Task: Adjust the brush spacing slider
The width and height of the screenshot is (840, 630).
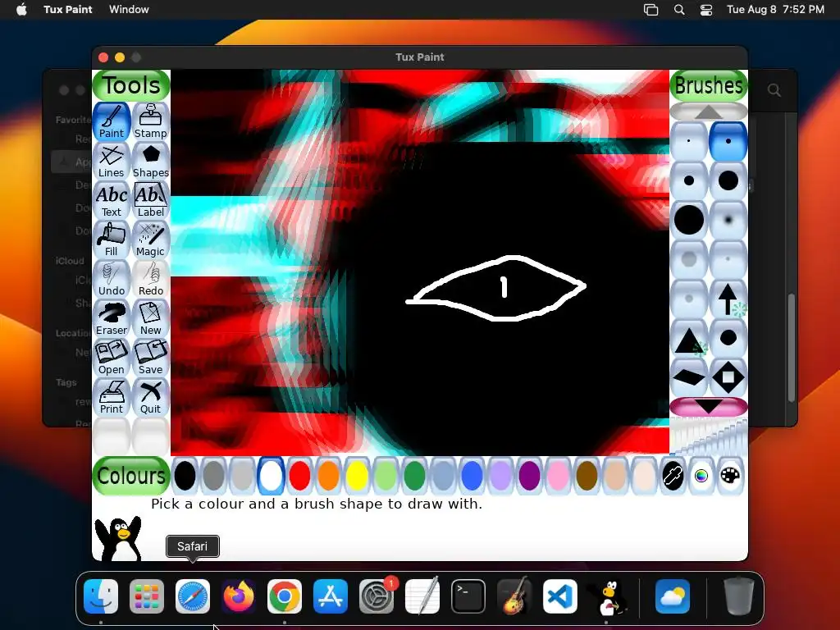Action: tap(709, 436)
